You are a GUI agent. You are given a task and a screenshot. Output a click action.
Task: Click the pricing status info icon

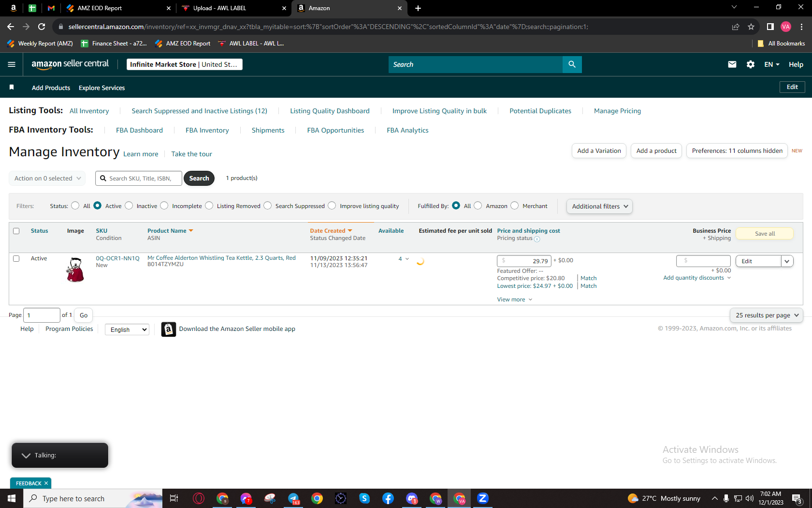(x=537, y=239)
